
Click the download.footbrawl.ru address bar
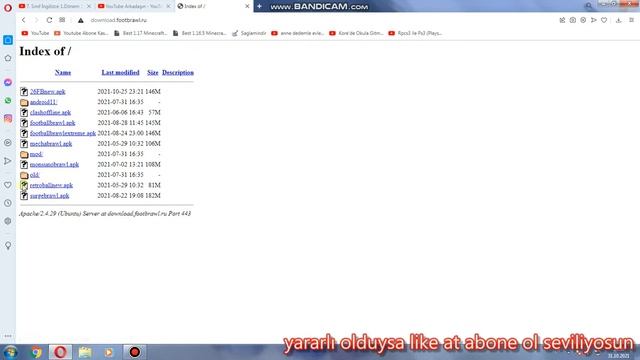[x=119, y=20]
